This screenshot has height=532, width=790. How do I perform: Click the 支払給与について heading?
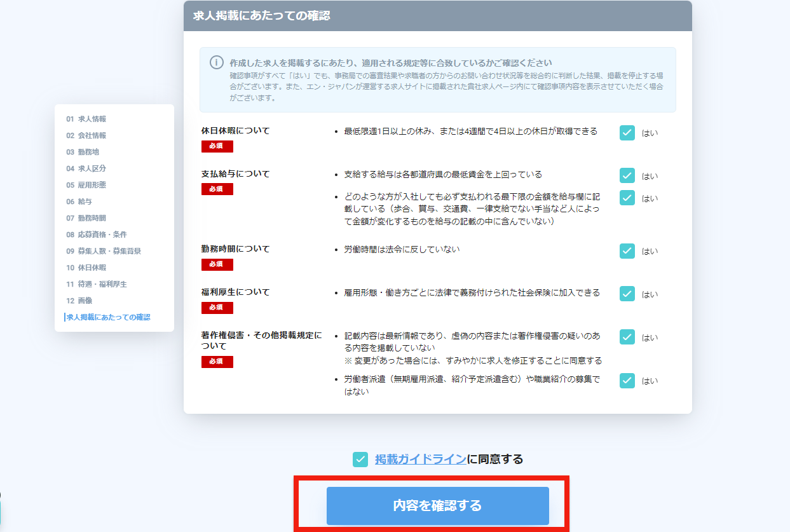pos(236,174)
